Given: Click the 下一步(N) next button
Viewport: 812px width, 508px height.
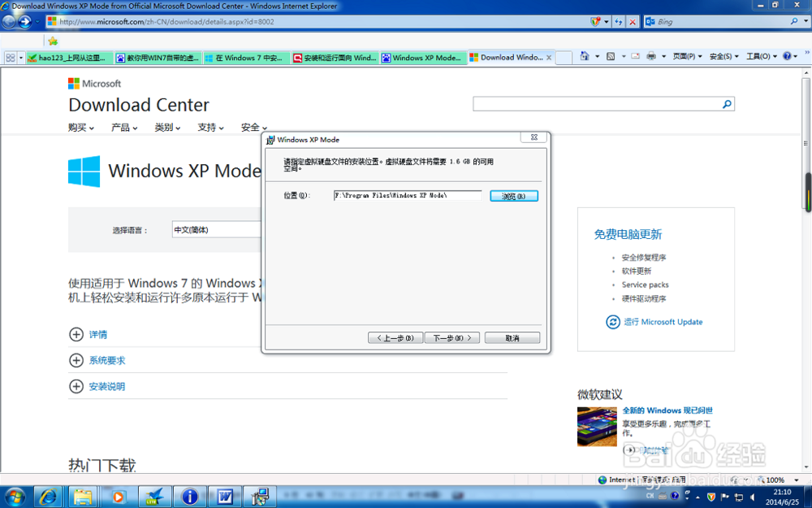Looking at the screenshot, I should click(452, 338).
